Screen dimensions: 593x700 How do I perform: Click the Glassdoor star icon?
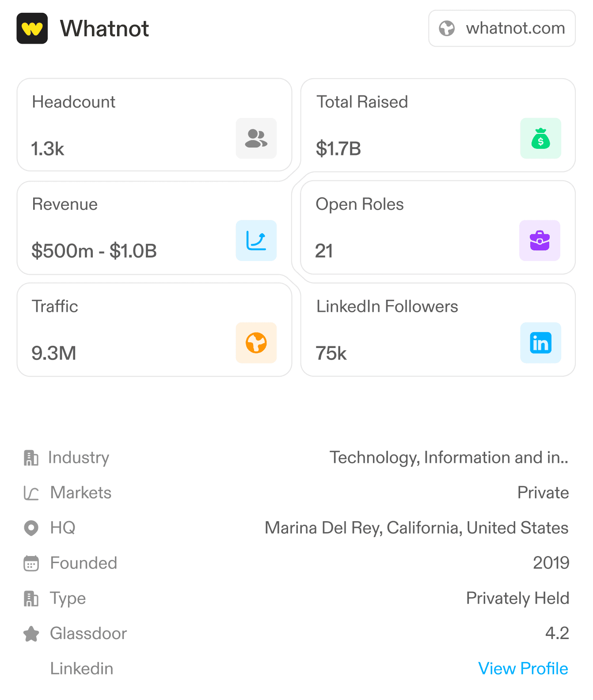31,634
